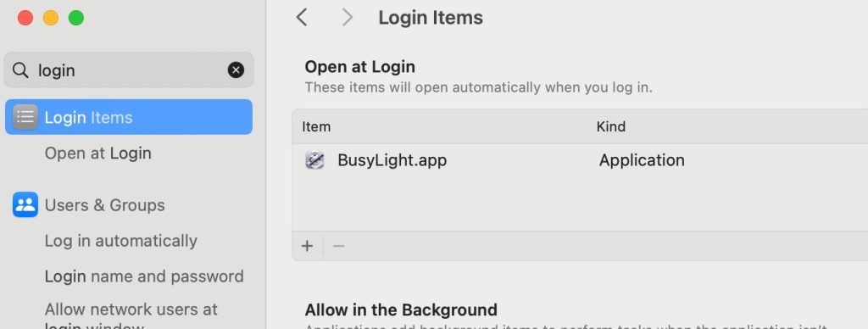Select Allow network users at login window

[x=131, y=315]
